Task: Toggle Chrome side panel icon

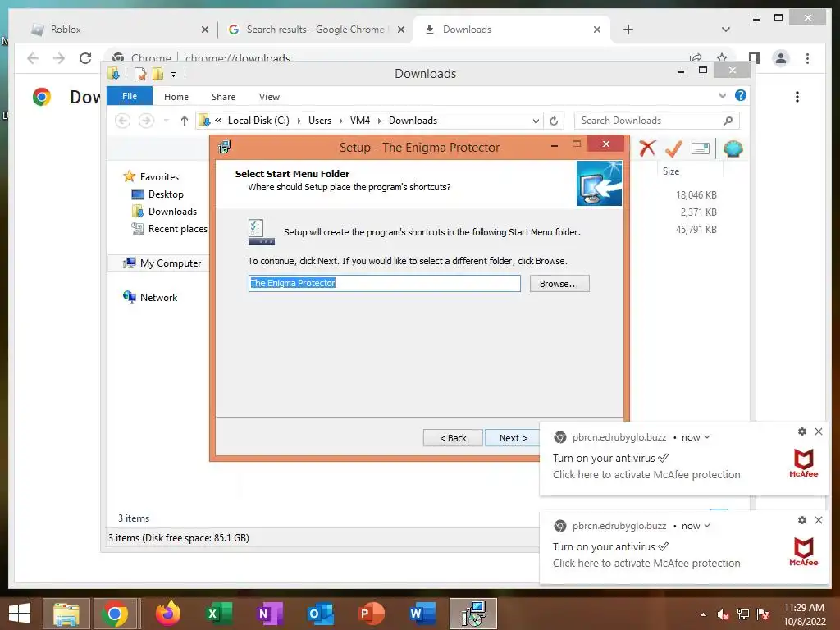Action: tap(755, 58)
